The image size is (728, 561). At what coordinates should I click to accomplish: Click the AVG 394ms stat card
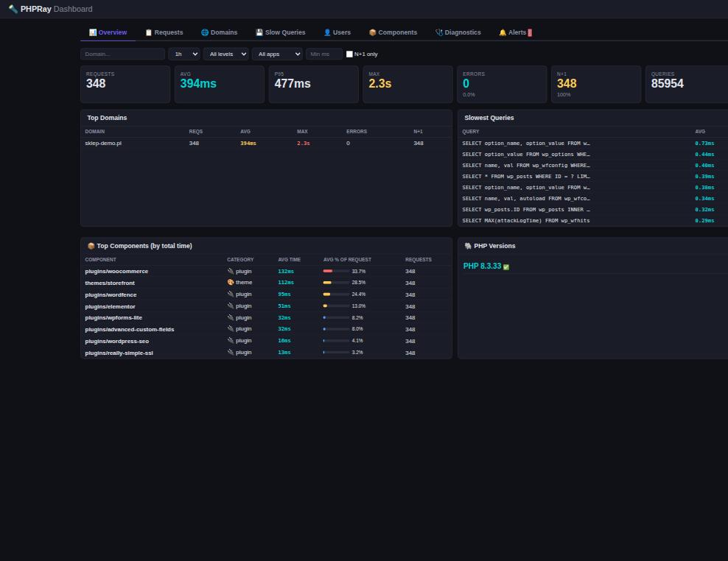pyautogui.click(x=220, y=85)
